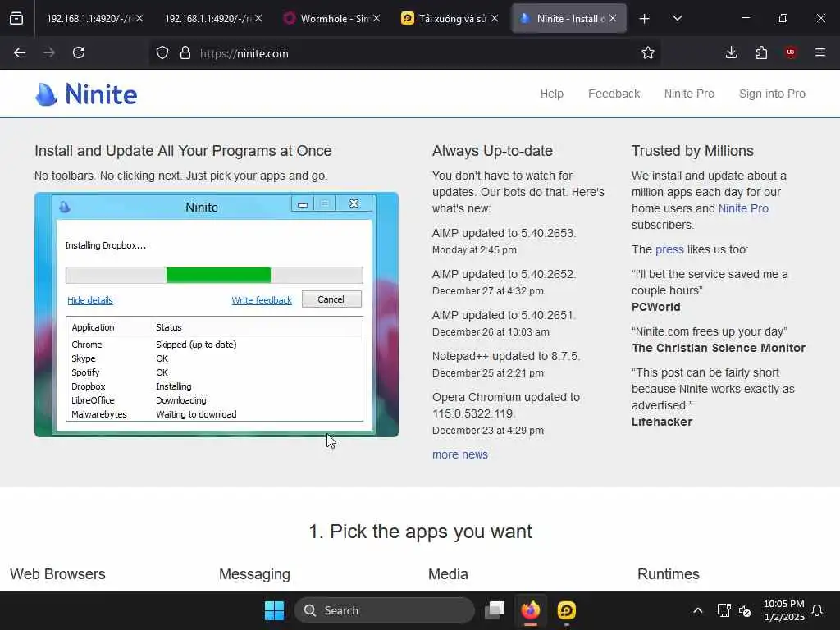Open the extensions puzzle icon
Viewport: 840px width, 630px height.
click(x=761, y=53)
